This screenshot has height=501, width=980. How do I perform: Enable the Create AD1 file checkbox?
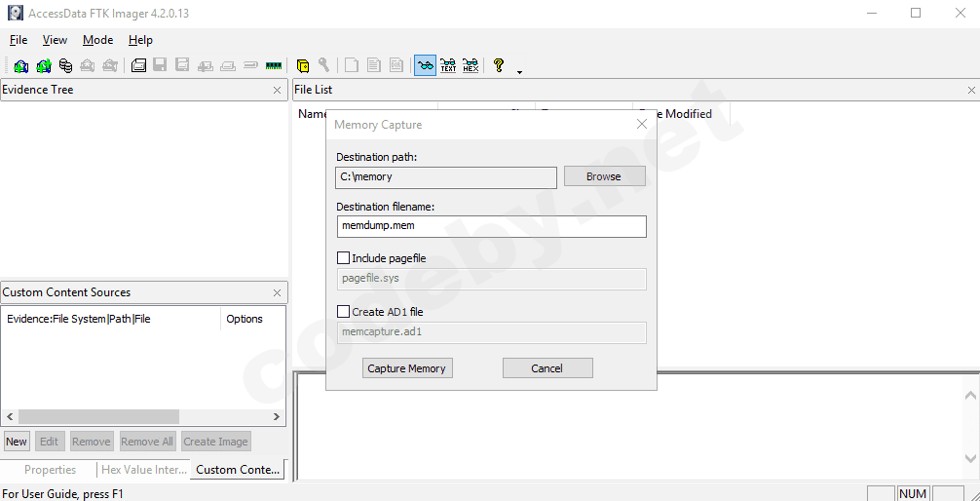[343, 311]
